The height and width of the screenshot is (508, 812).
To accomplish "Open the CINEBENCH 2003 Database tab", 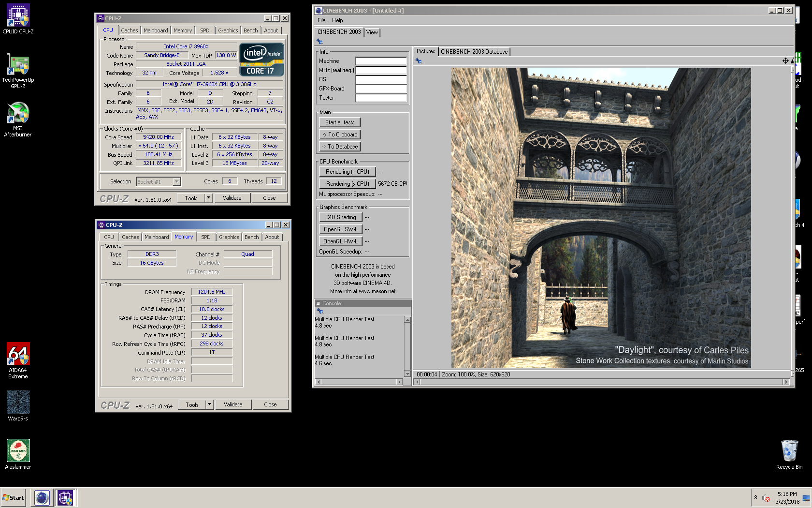I will click(x=474, y=52).
